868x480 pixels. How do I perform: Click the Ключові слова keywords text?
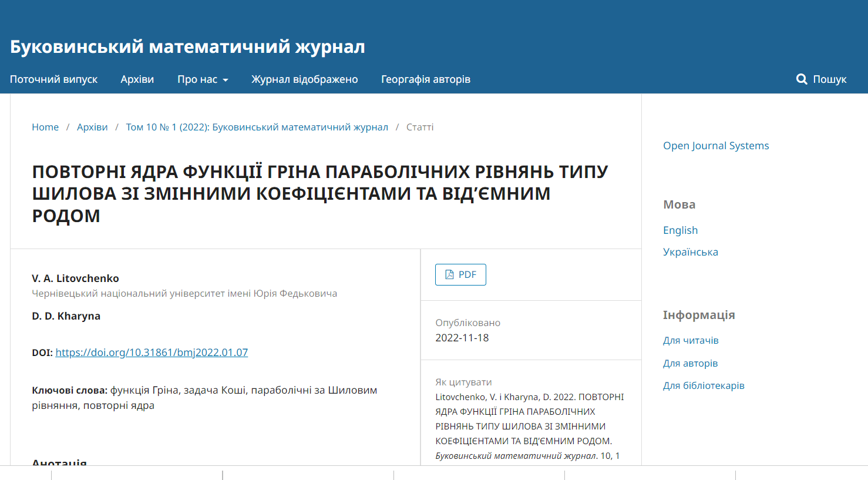click(x=204, y=398)
